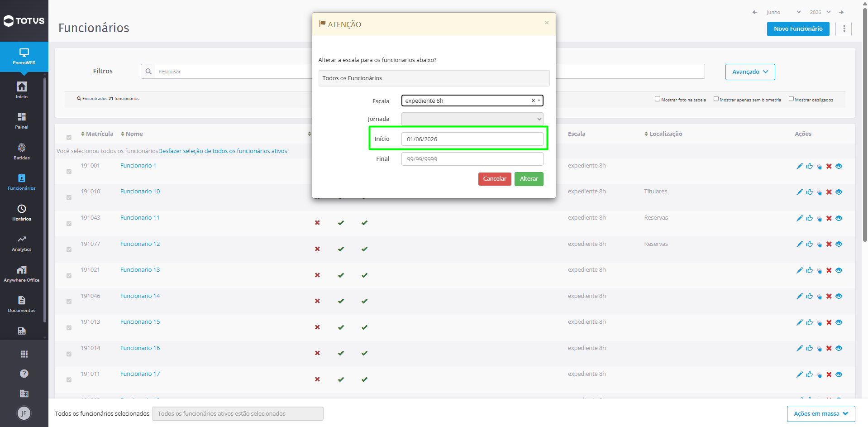The width and height of the screenshot is (868, 427).
Task: Open the last sidebar calculator icon
Action: click(22, 331)
